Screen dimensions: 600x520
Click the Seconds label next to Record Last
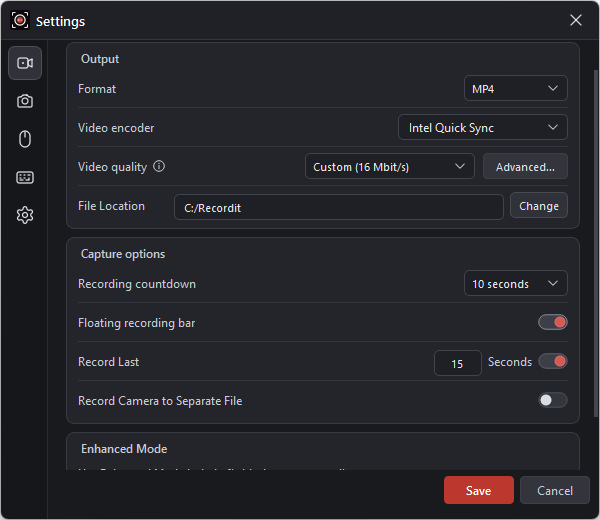[510, 362]
